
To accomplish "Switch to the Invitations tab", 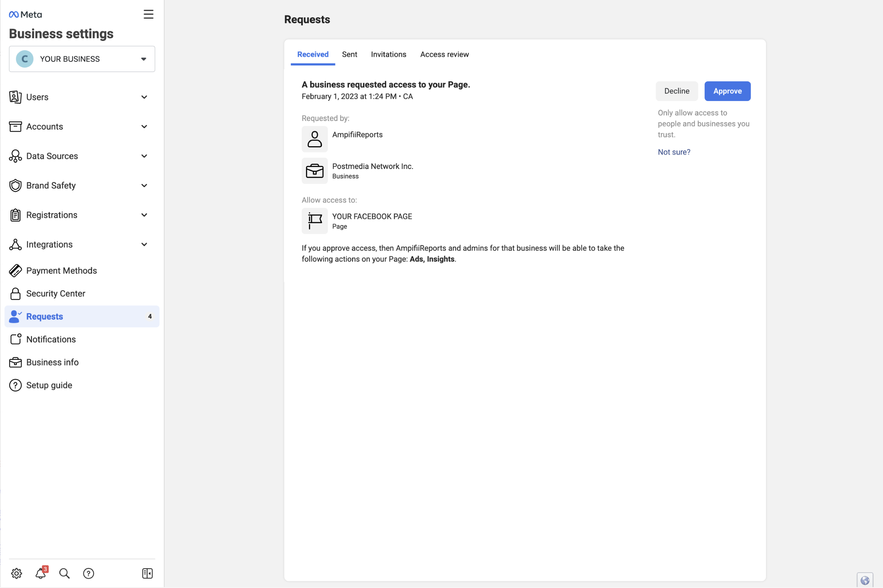I will (388, 54).
